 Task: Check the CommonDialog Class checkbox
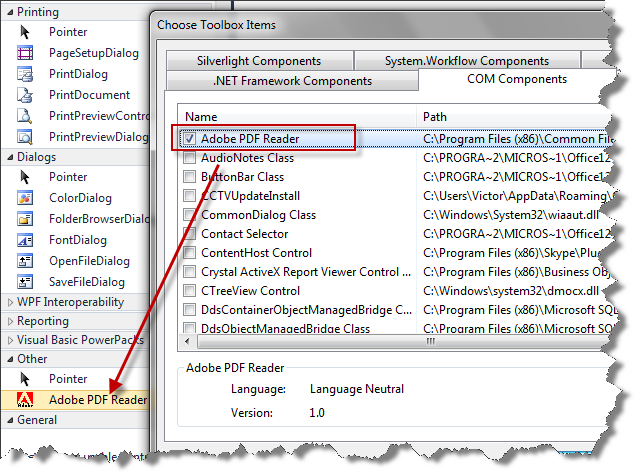click(x=189, y=215)
